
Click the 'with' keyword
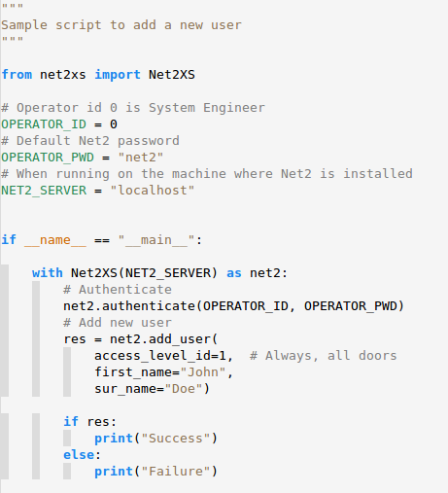pyautogui.click(x=48, y=273)
